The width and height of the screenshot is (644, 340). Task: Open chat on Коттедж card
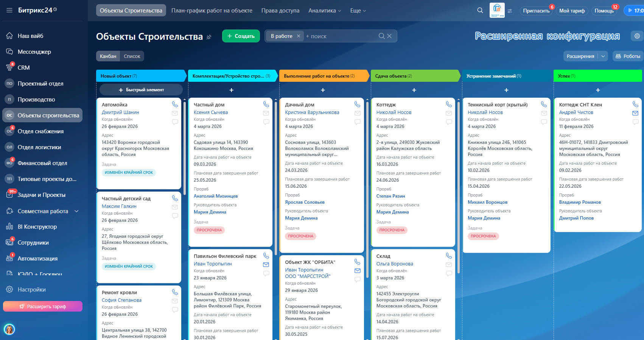(449, 122)
